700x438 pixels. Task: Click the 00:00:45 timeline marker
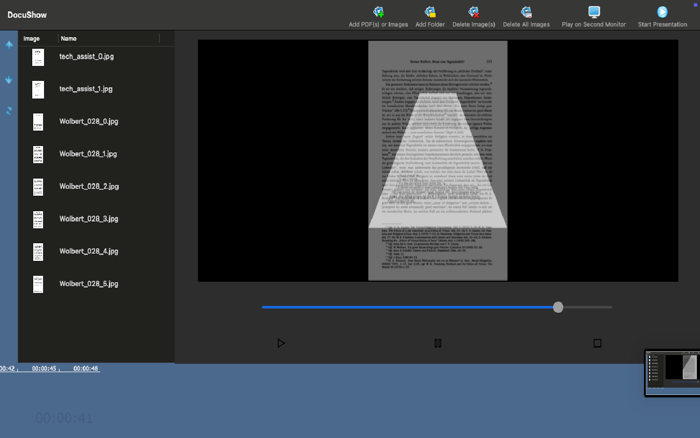44,369
